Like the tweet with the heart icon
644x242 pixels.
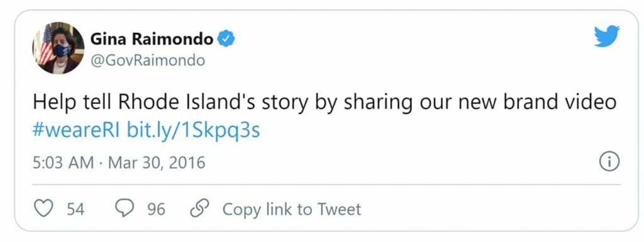point(43,209)
